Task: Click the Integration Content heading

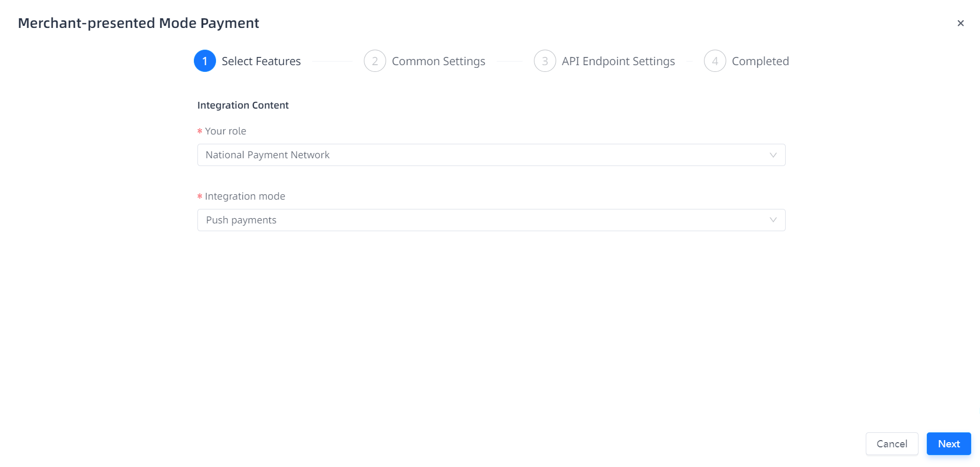Action: pos(243,106)
